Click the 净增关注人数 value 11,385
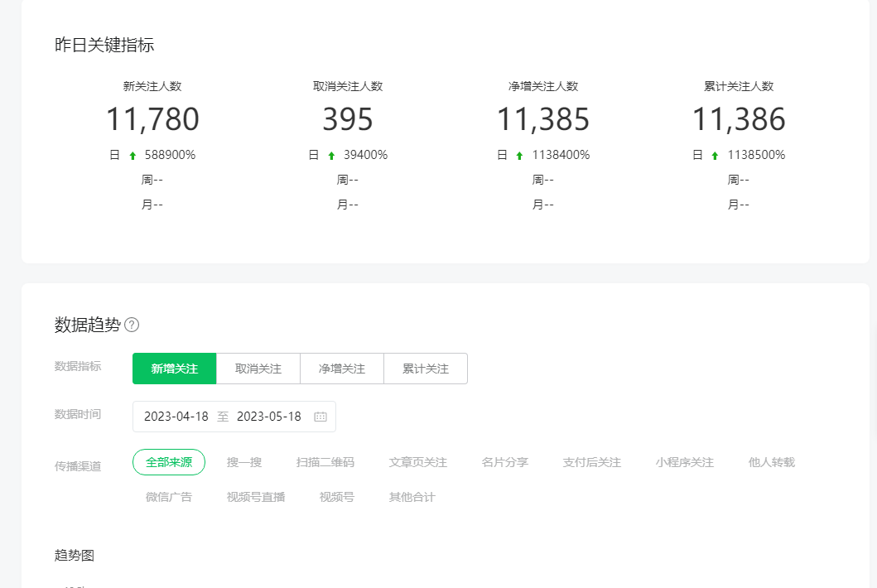Screen dimensions: 877x588 tap(543, 119)
